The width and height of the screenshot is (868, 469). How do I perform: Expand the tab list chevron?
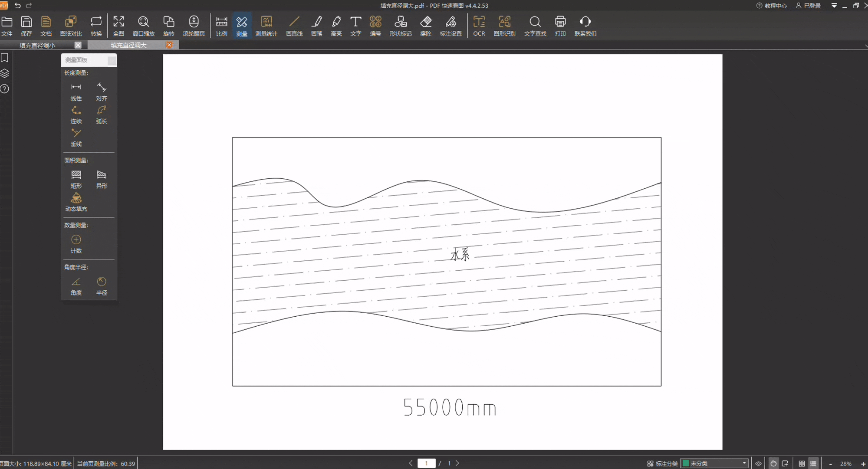865,45
